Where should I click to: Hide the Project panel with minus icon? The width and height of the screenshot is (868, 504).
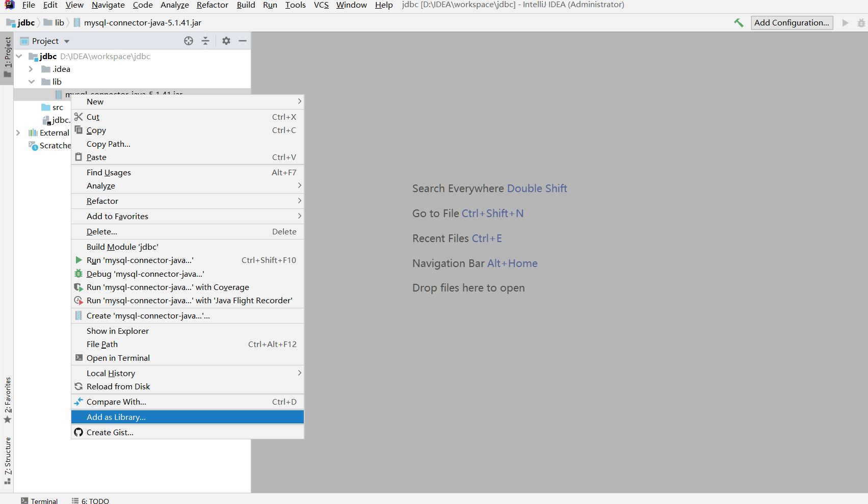tap(243, 41)
